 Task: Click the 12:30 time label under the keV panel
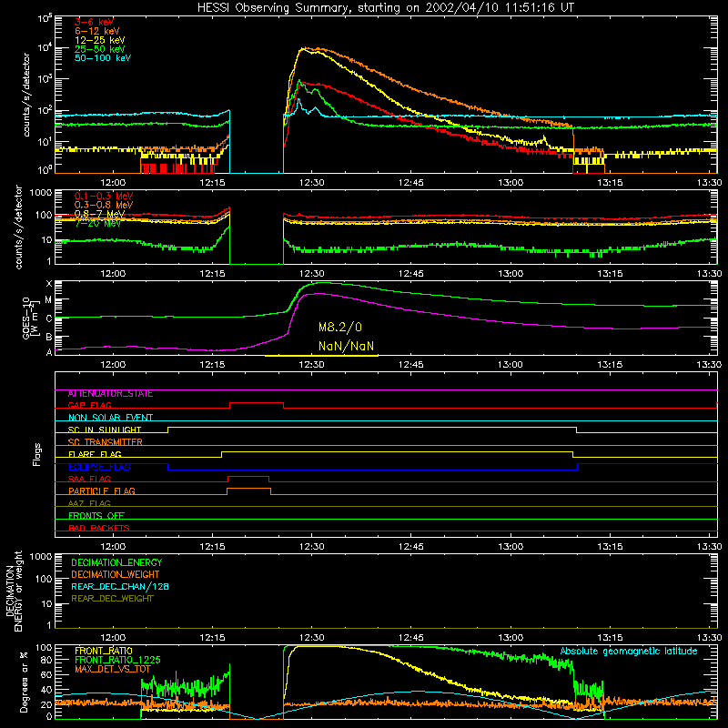(311, 183)
